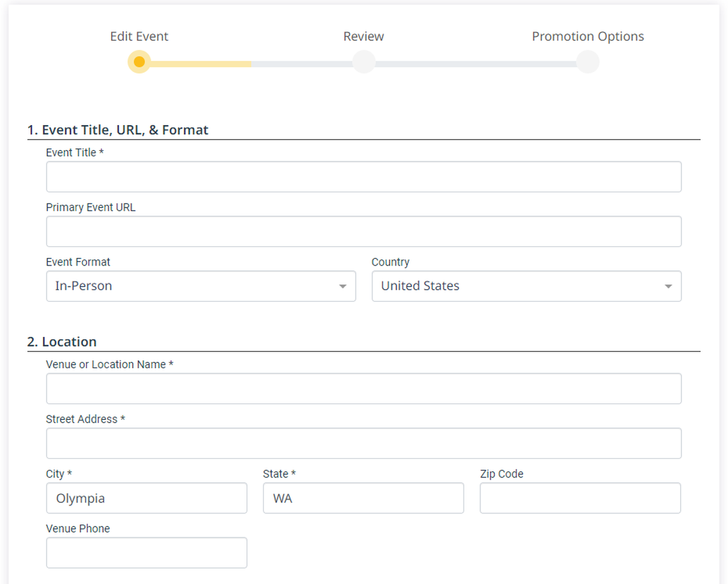
Task: Click the yellow Edit Event step circle
Action: (139, 62)
